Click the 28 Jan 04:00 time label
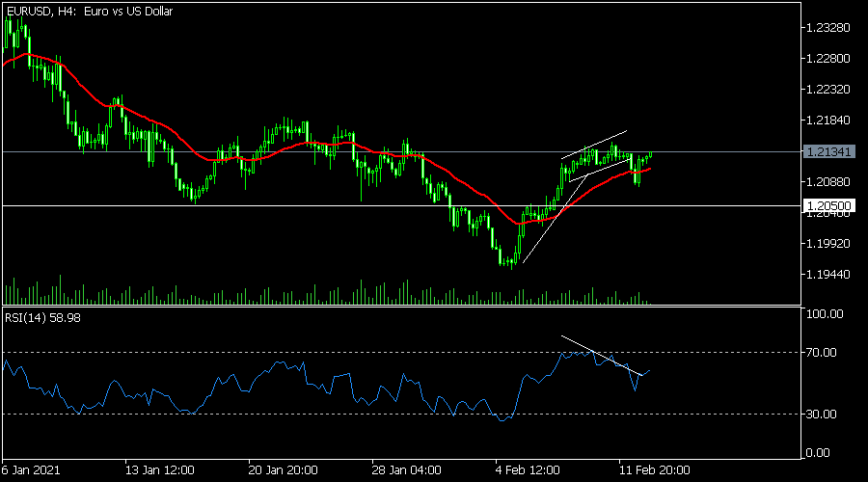 [406, 470]
